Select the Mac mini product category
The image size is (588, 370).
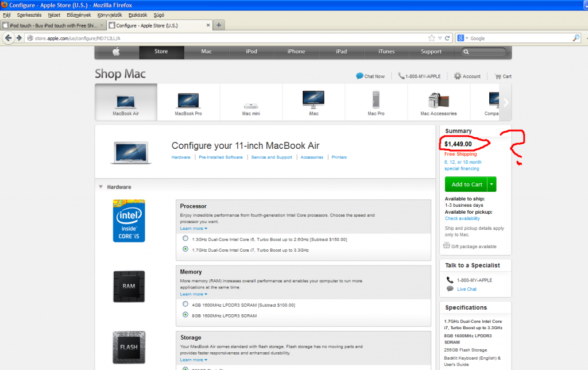tap(251, 102)
